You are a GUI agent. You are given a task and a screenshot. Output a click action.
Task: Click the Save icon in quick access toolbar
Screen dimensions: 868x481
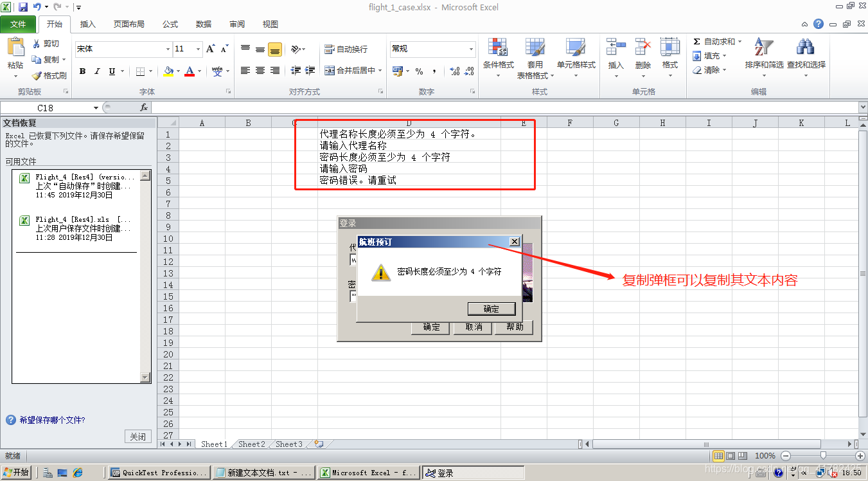[x=22, y=7]
